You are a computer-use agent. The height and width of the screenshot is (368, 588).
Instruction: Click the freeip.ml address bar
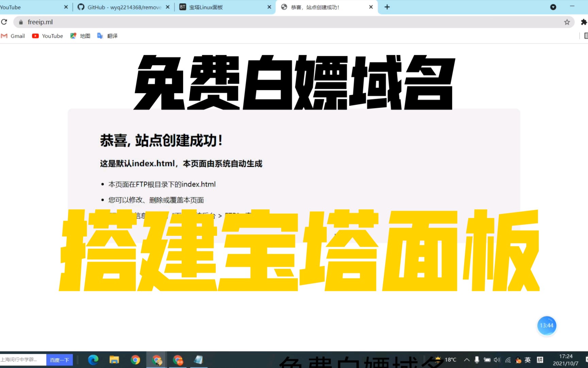click(x=272, y=22)
